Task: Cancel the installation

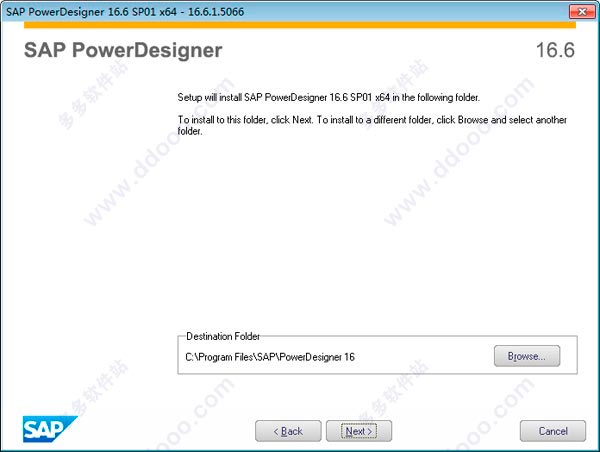Action: coord(553,431)
